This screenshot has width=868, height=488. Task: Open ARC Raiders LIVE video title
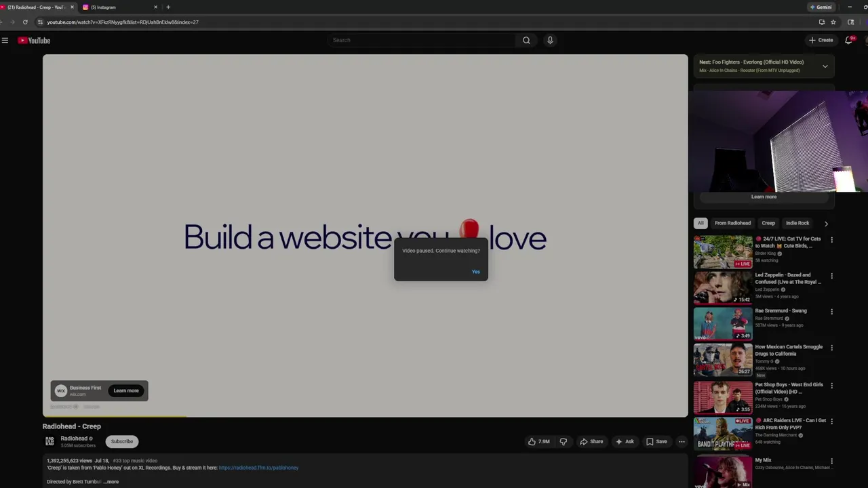[791, 424]
